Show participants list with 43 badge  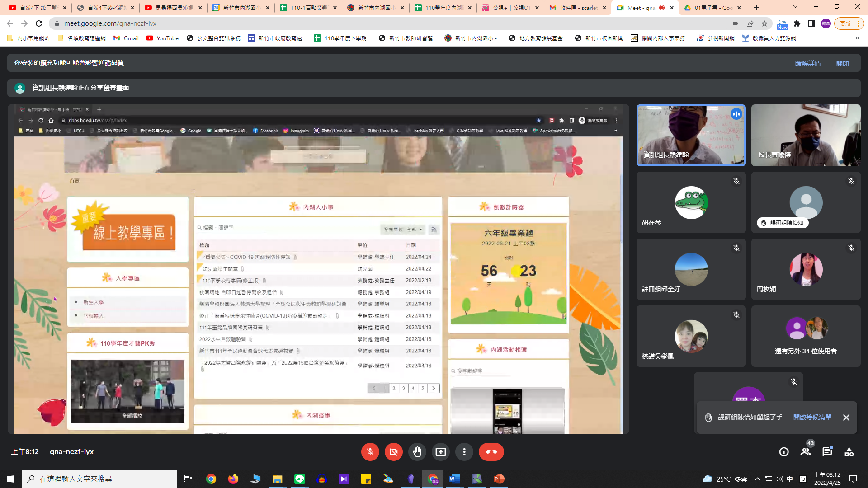[806, 452]
